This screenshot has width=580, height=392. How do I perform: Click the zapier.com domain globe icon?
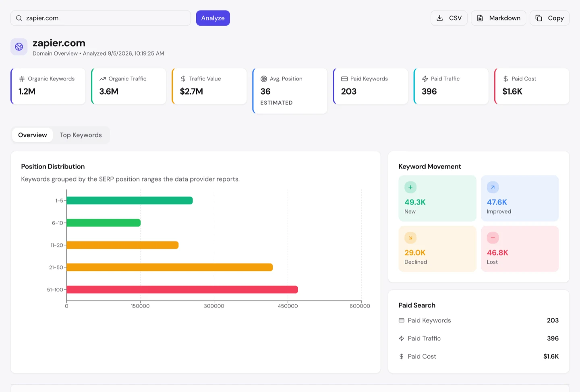pos(19,47)
